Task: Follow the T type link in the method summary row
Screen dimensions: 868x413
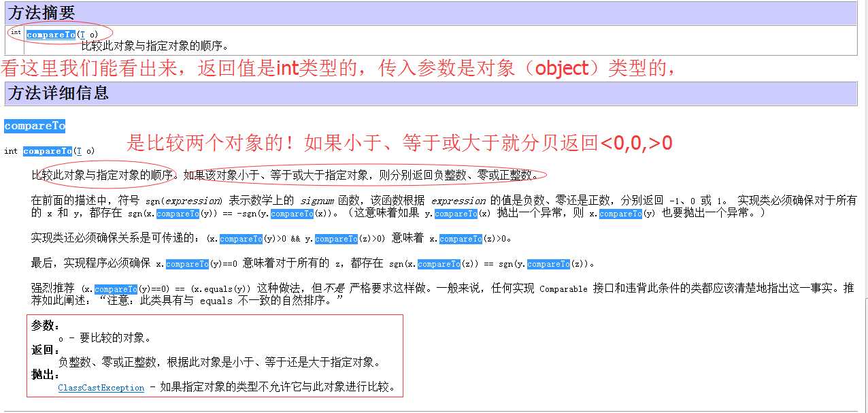Action: click(x=82, y=35)
